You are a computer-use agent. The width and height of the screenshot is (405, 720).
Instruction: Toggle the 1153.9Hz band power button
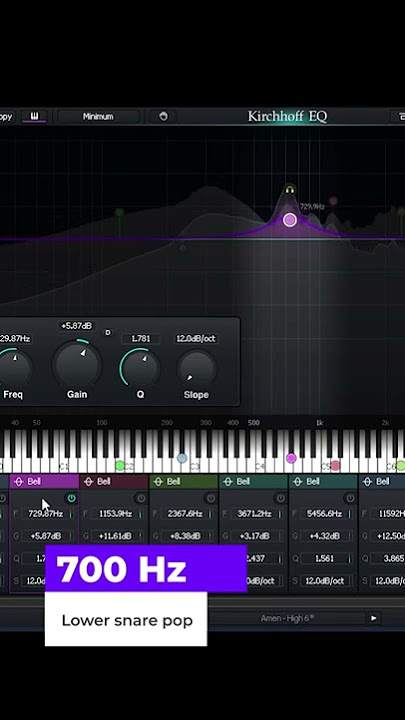(x=141, y=498)
